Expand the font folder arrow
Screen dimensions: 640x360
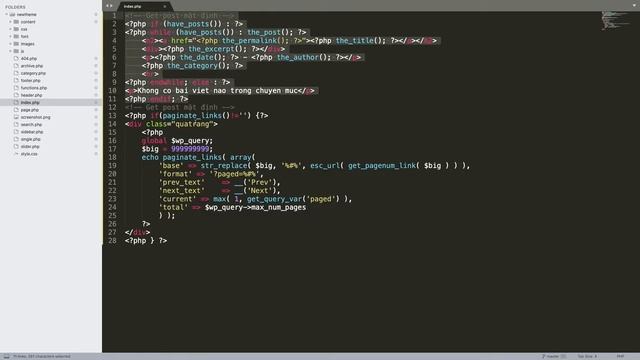[x=11, y=36]
